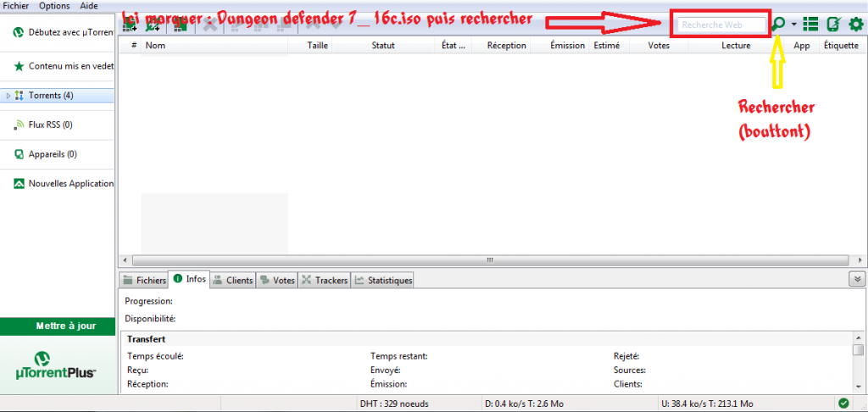This screenshot has width=868, height=412.
Task: Click the Rejeté: label
Action: [x=626, y=356]
